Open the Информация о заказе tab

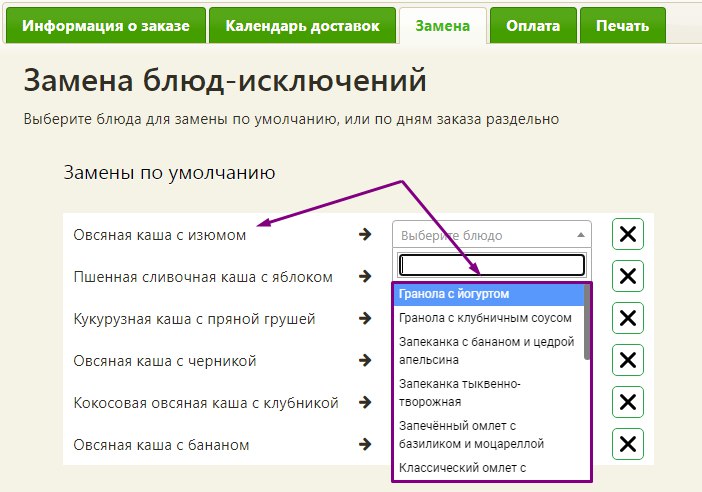[106, 26]
